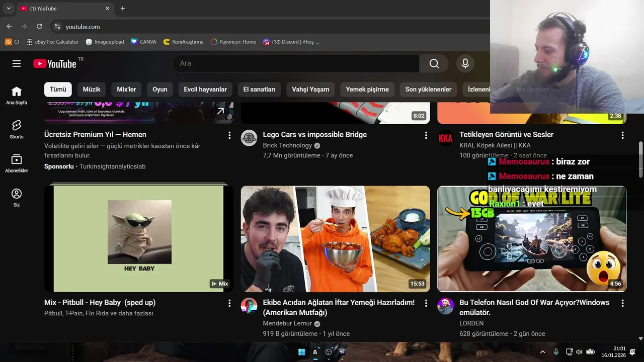Open RoniAraştırma bookmark

(183, 42)
